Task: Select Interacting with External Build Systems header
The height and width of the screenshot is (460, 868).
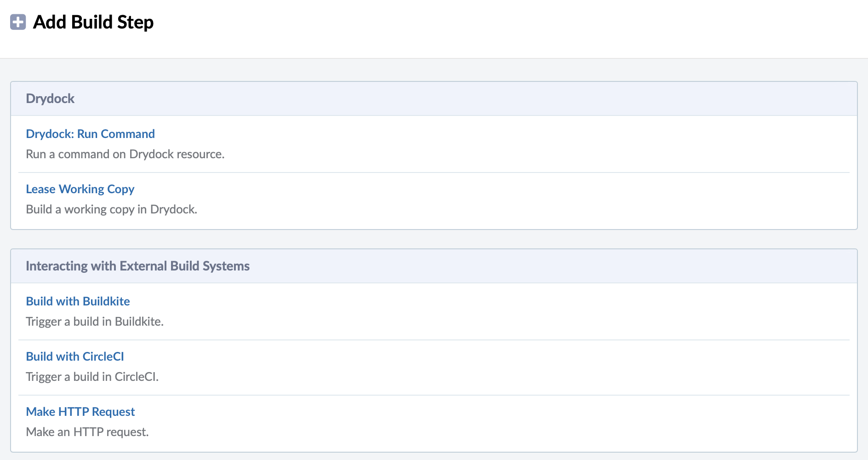Action: click(x=137, y=266)
